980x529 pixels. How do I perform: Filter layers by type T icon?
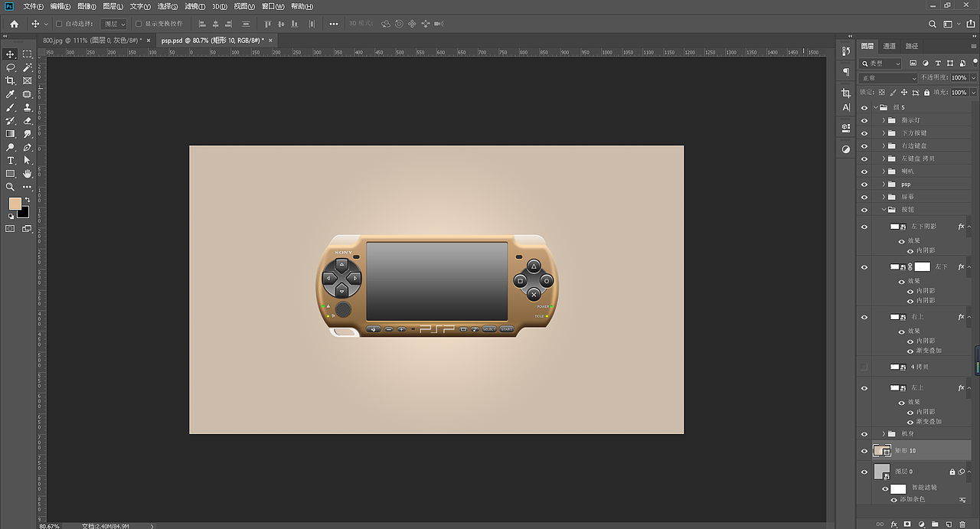point(938,64)
